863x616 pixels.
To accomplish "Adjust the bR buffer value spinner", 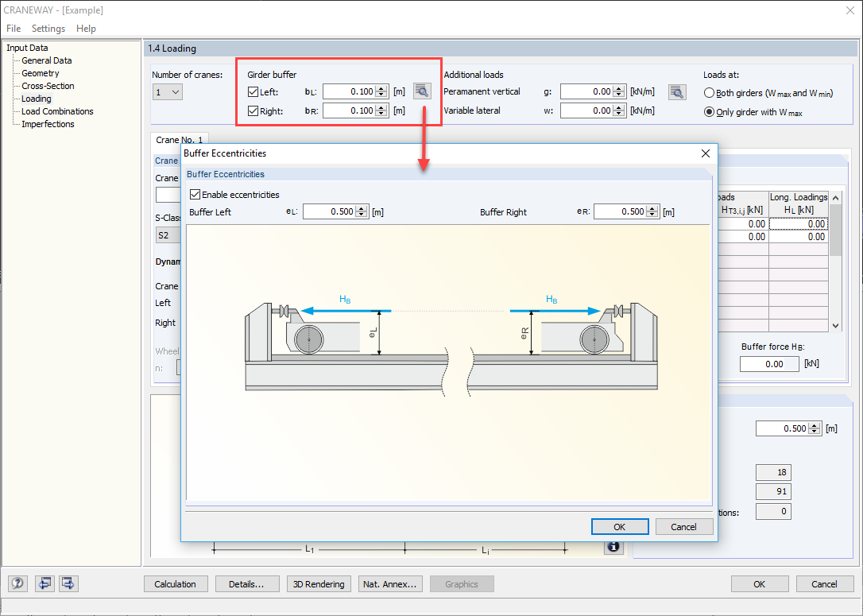I will point(381,110).
